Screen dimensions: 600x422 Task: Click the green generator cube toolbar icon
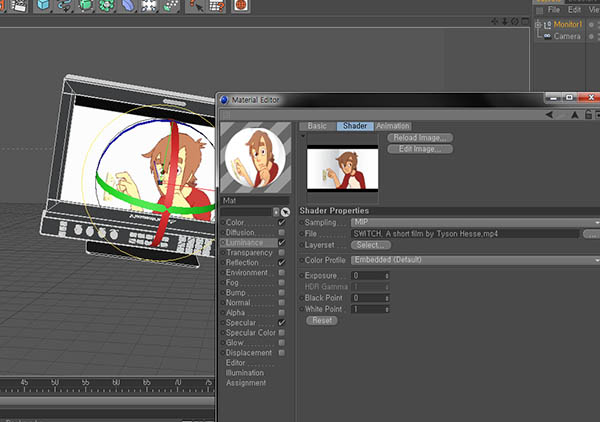pos(85,5)
